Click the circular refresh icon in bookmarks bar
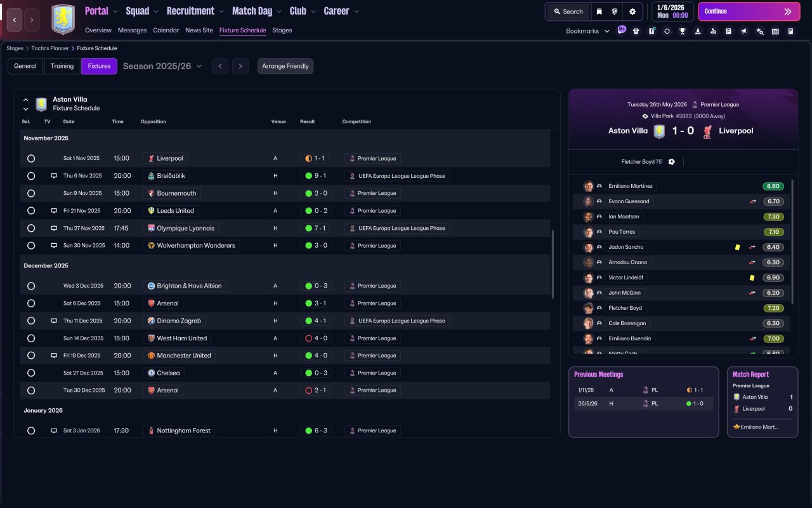This screenshot has width=812, height=508. click(x=667, y=31)
